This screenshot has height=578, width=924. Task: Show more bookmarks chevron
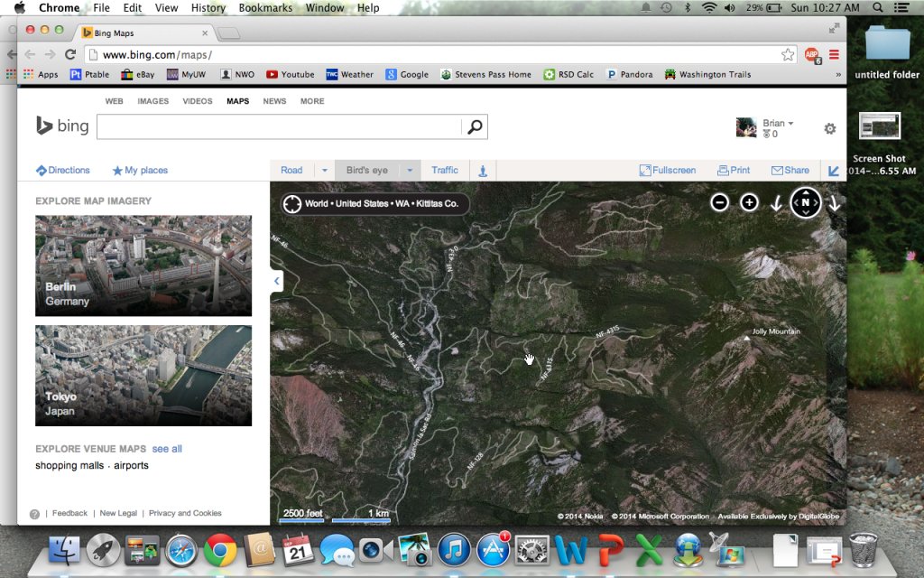click(838, 75)
